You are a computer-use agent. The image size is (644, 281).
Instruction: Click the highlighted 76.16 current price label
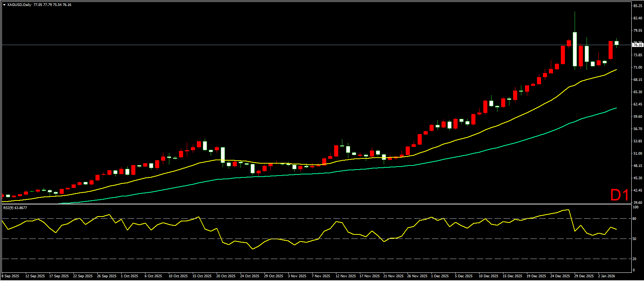point(637,45)
